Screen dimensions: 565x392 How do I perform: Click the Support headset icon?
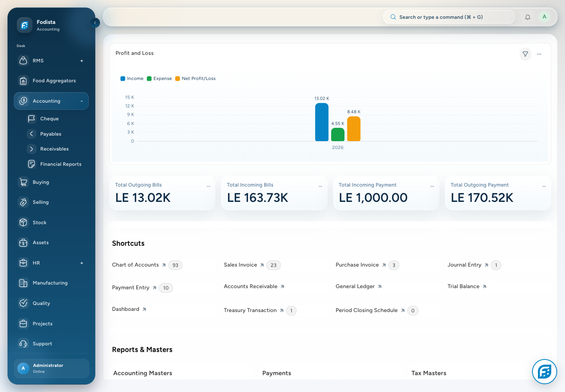[x=24, y=344]
